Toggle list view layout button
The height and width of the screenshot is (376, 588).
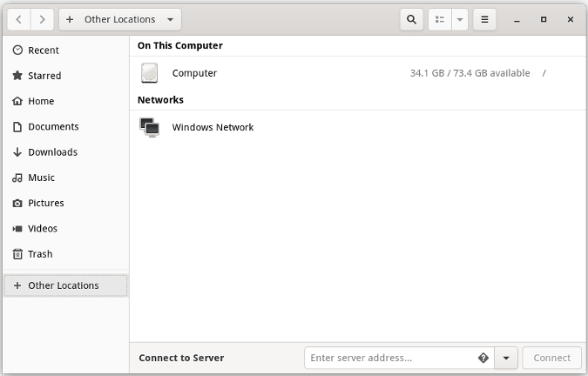440,19
